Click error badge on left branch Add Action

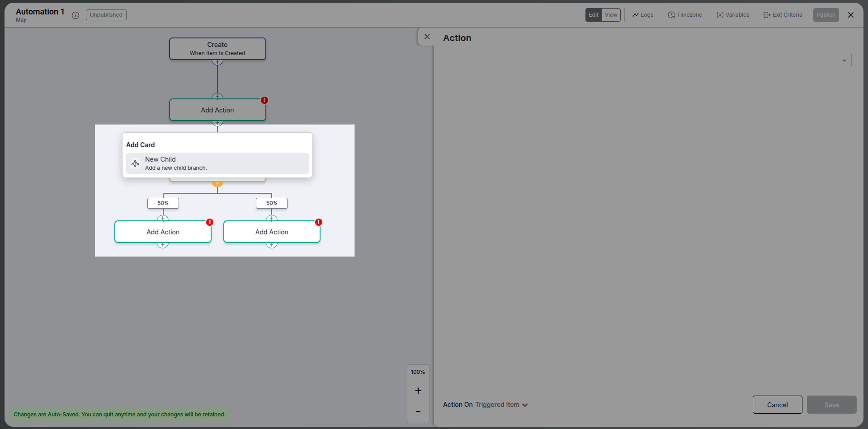click(210, 222)
